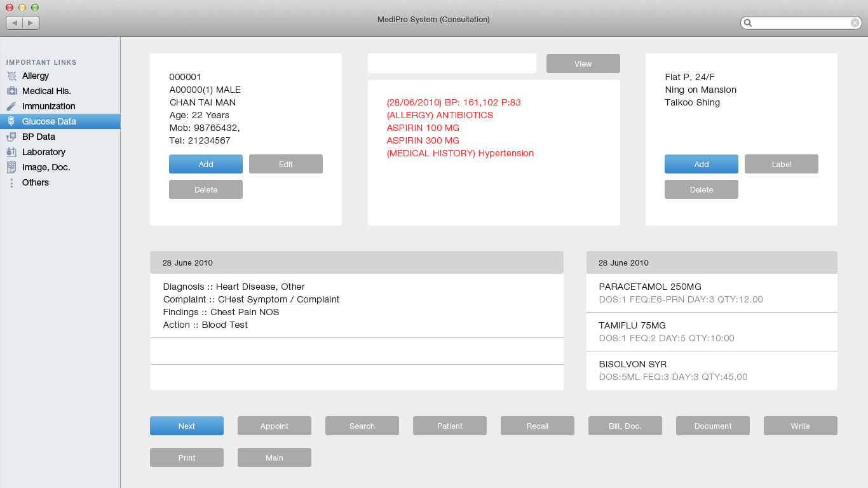
Task: Open Bill, Doc. from bottom buttons
Action: pyautogui.click(x=625, y=426)
